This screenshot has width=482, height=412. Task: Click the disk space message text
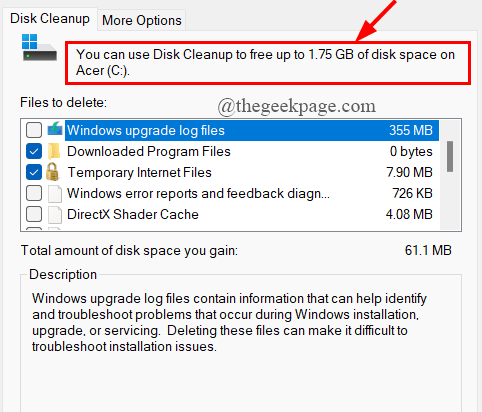[265, 63]
